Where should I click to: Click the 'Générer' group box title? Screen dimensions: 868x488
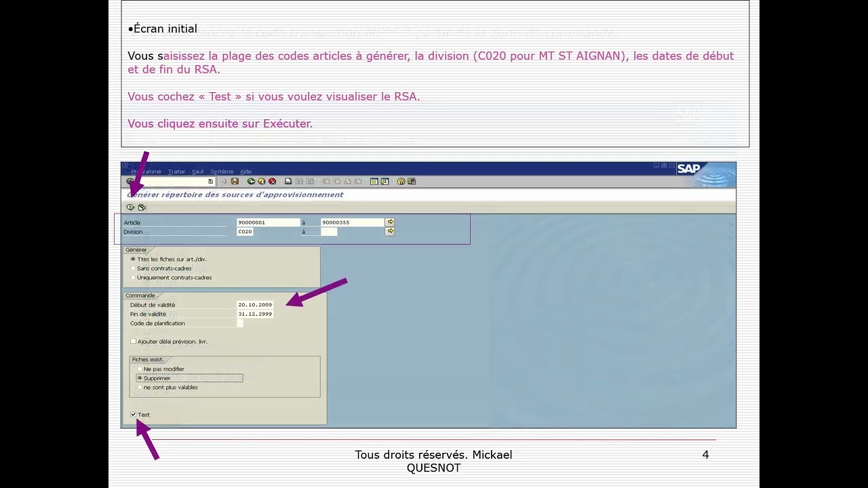coord(136,250)
